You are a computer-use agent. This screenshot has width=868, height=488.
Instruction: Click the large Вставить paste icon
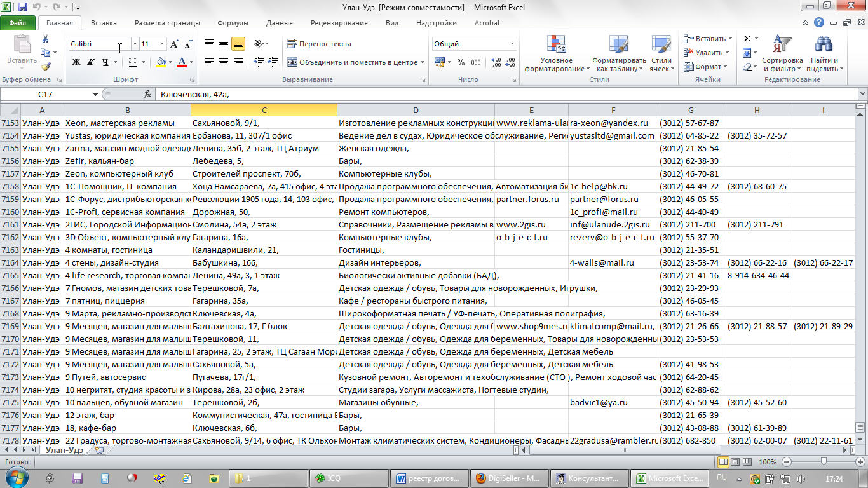(22, 45)
